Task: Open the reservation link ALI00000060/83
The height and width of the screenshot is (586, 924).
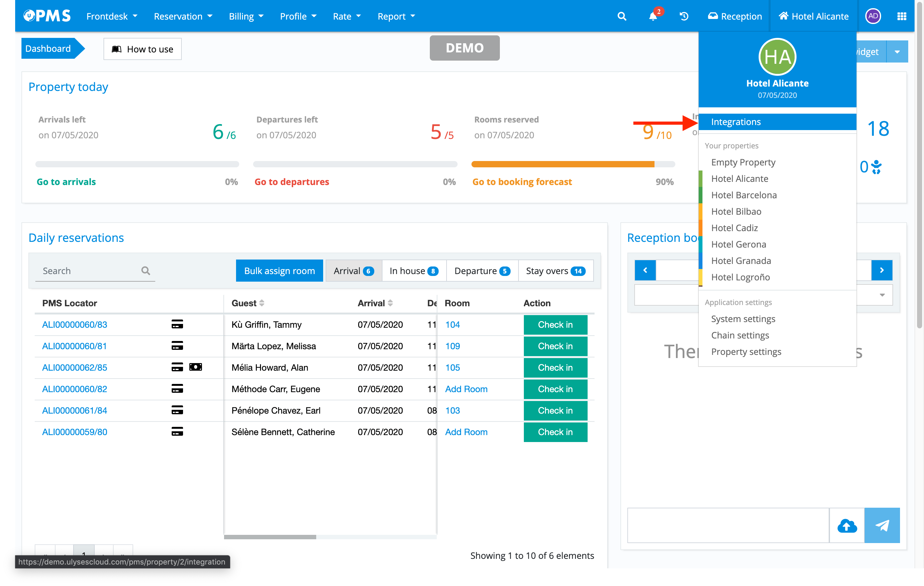Action: point(74,325)
